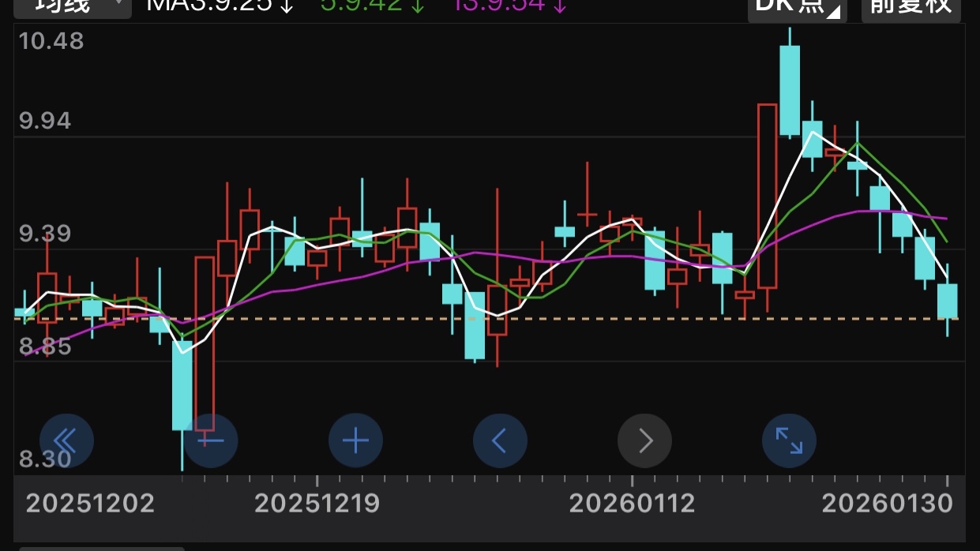The width and height of the screenshot is (980, 551).
Task: Select the last candlestick above 20260130
Action: [948, 301]
